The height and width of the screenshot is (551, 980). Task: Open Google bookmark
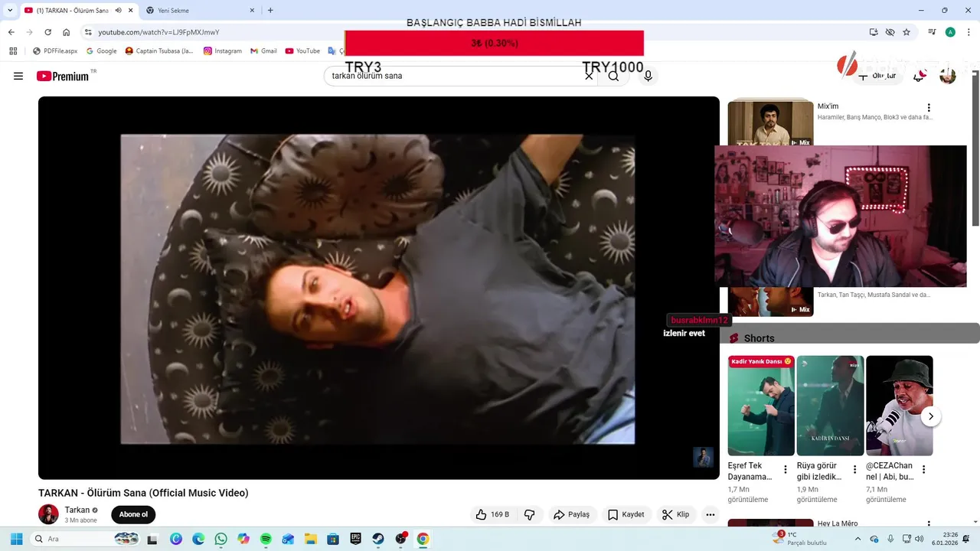(101, 51)
